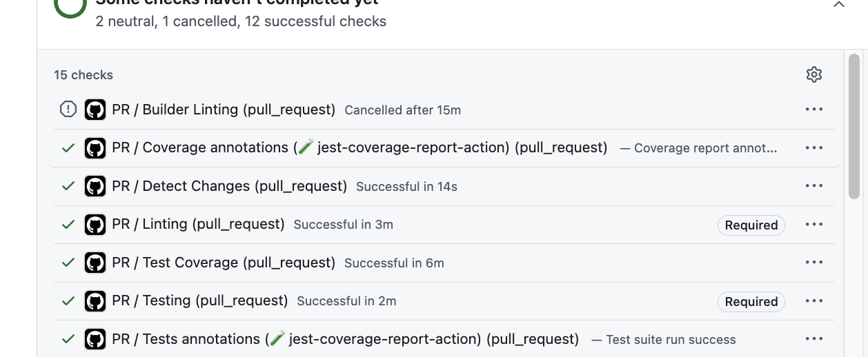Viewport: 868px width, 357px height.
Task: Click Required badge on Linting row
Action: click(751, 225)
